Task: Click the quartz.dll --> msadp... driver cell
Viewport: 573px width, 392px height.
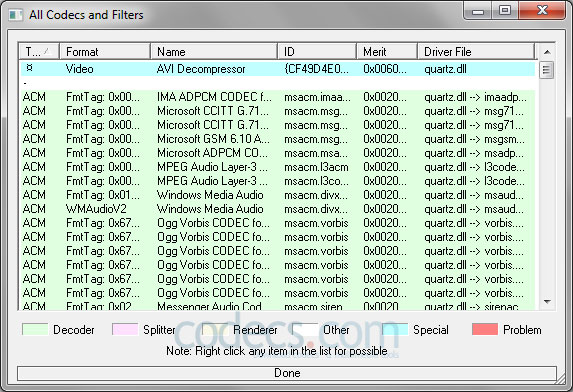Action: (474, 153)
